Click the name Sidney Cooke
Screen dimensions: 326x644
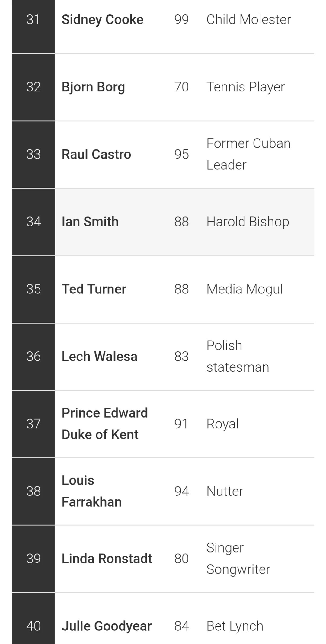pyautogui.click(x=102, y=20)
